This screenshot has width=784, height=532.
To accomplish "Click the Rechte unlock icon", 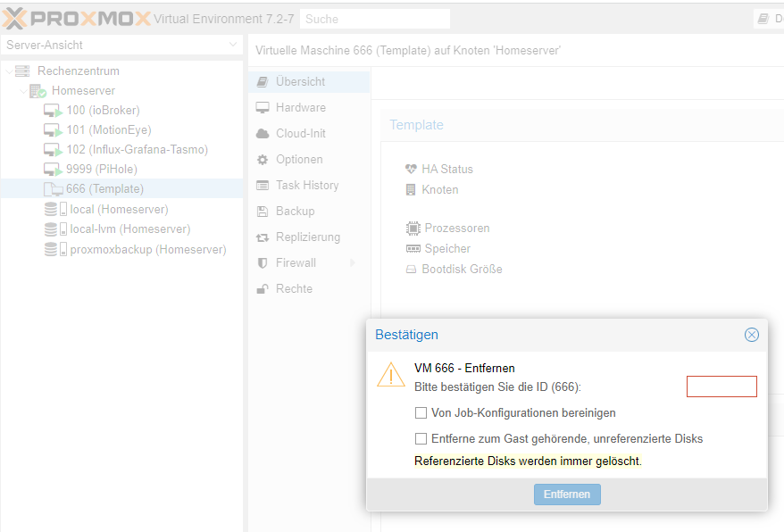I will point(262,289).
